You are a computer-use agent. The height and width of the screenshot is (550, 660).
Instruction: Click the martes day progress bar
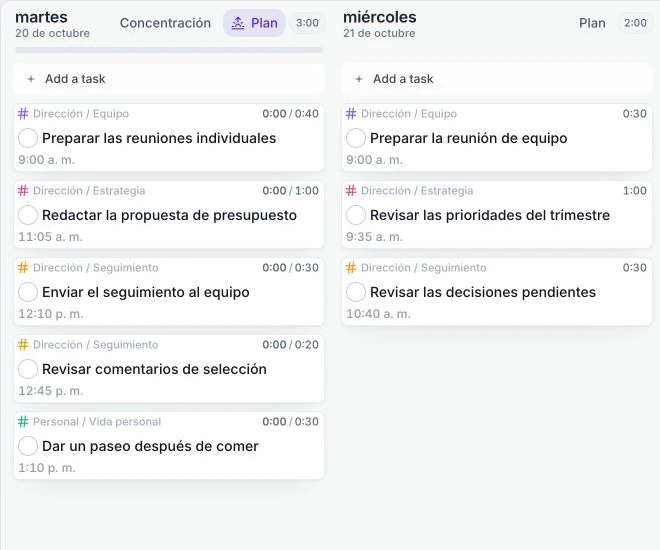coord(169,50)
